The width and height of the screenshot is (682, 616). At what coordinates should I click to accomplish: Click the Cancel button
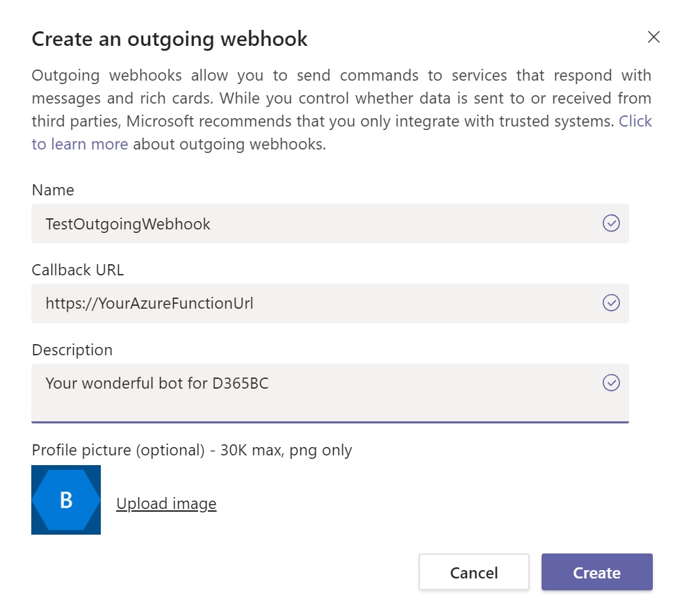click(473, 572)
